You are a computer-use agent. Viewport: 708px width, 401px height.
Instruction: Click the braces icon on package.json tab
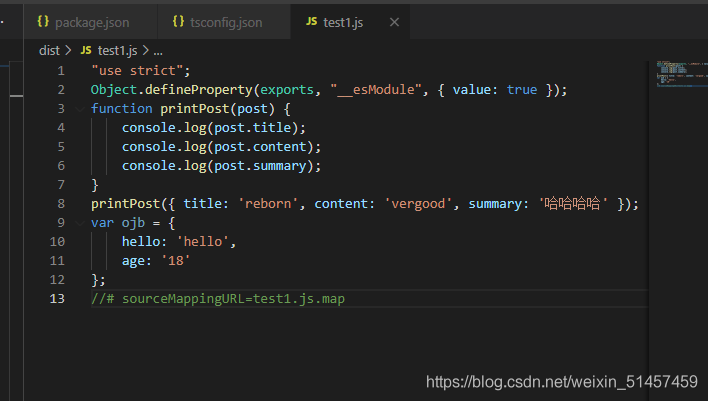(x=43, y=21)
